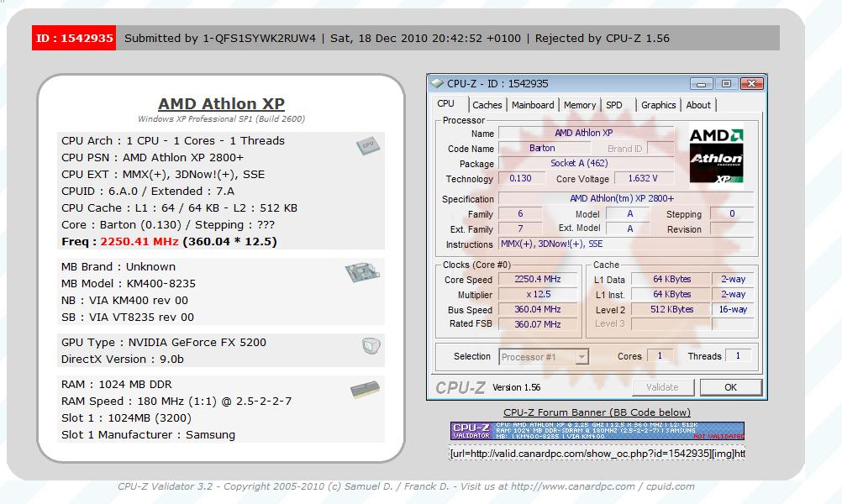Viewport: 842px width, 504px height.
Task: Click the red ID : 1542935 badge
Action: tap(74, 38)
